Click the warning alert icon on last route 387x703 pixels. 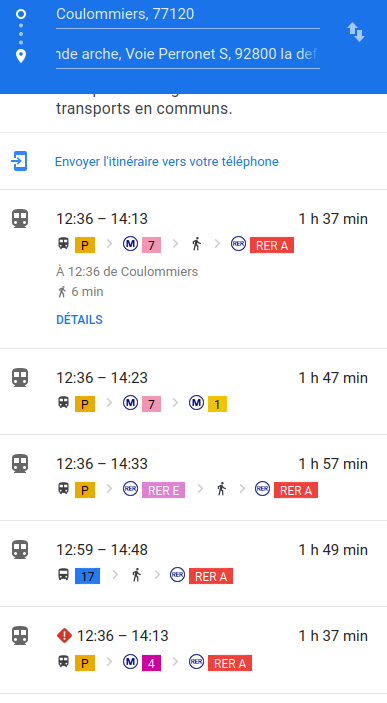coord(65,635)
